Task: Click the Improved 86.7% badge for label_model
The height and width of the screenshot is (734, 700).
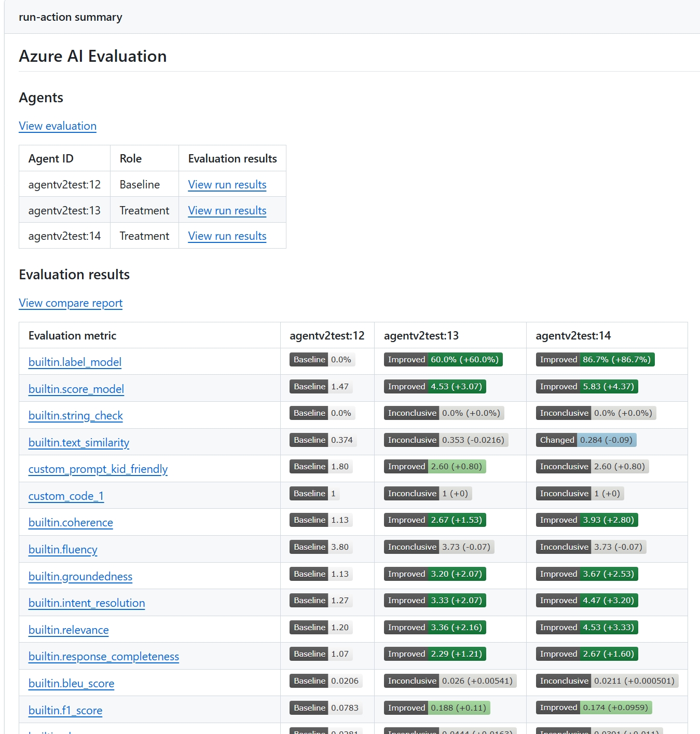Action: point(595,359)
